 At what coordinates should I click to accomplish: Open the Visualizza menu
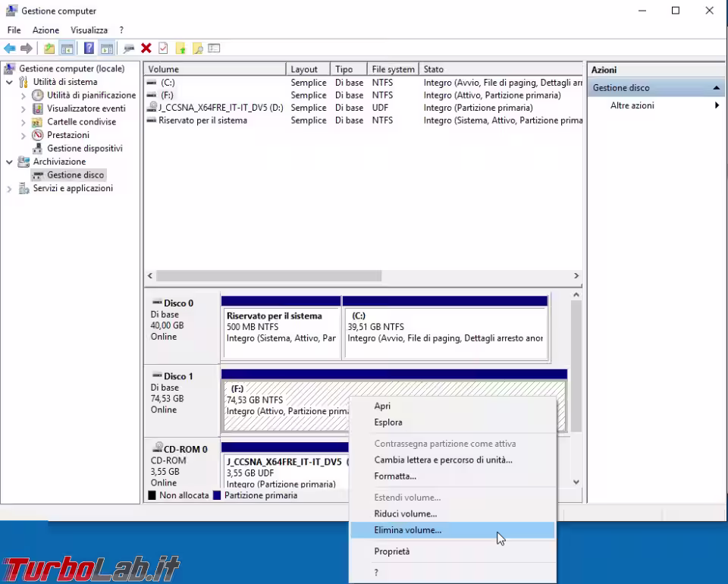coord(89,30)
